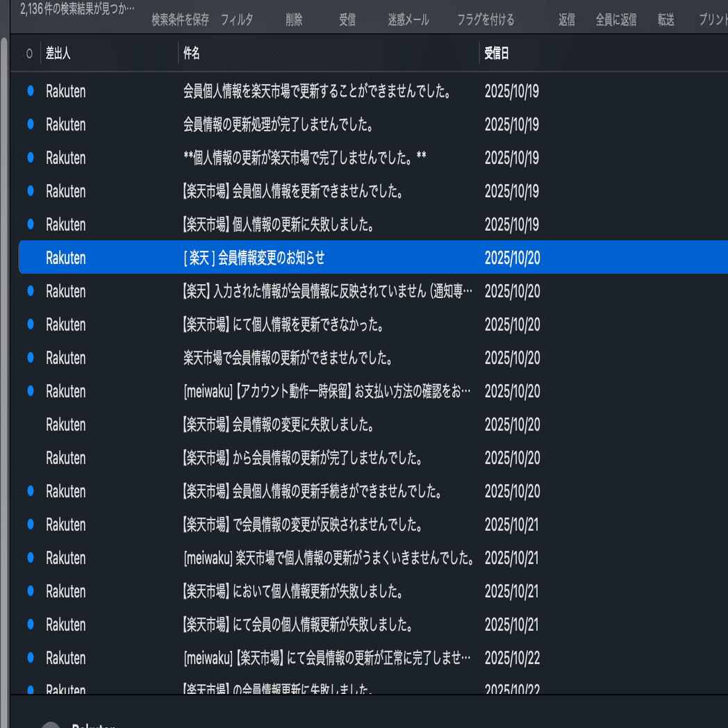Click the 受信 (receive) toolbar button
728x728 pixels.
tap(347, 19)
